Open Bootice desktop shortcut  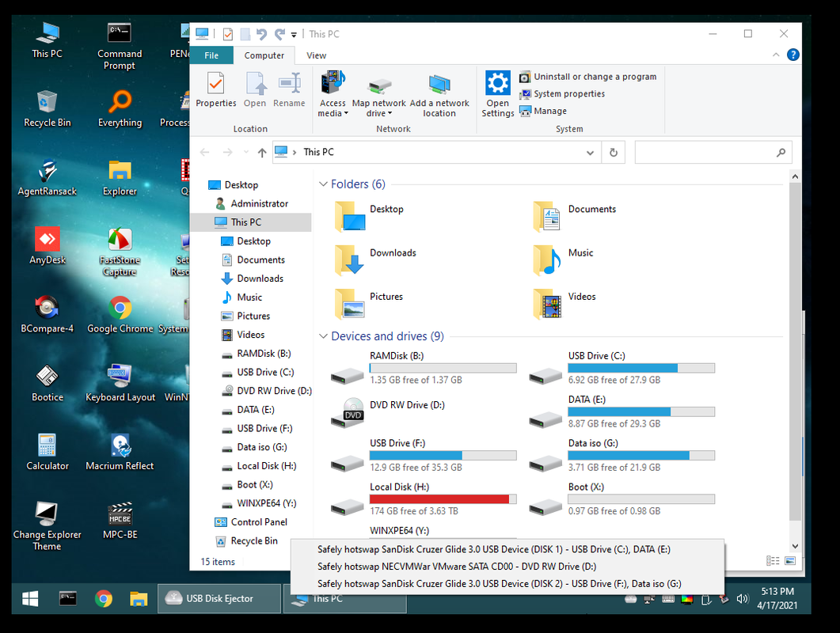coord(48,384)
